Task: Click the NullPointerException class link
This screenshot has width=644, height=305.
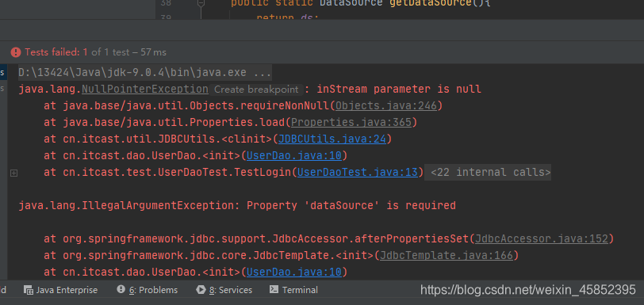Action: point(145,89)
